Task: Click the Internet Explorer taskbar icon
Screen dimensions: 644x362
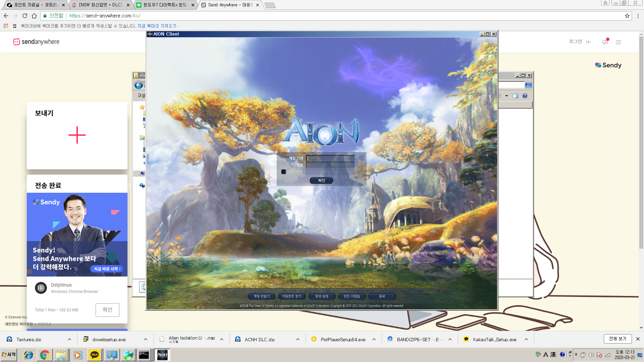Action: point(29,355)
